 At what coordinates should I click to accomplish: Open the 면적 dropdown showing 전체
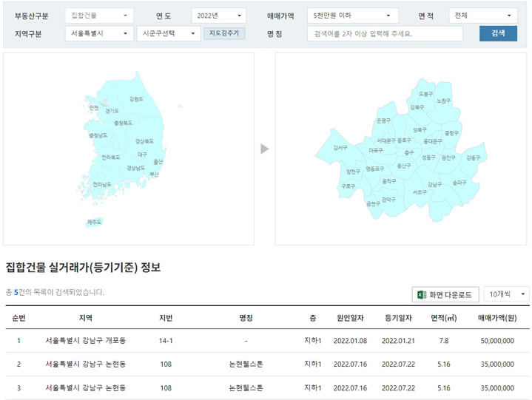[483, 16]
